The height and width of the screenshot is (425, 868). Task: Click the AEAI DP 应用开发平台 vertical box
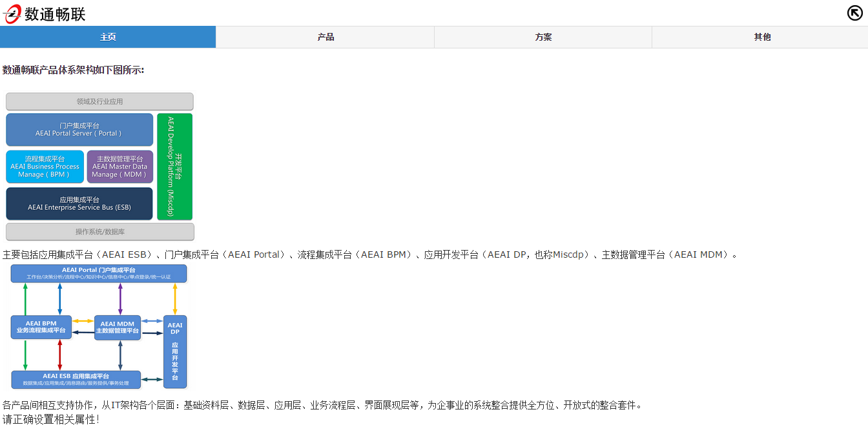tap(175, 351)
